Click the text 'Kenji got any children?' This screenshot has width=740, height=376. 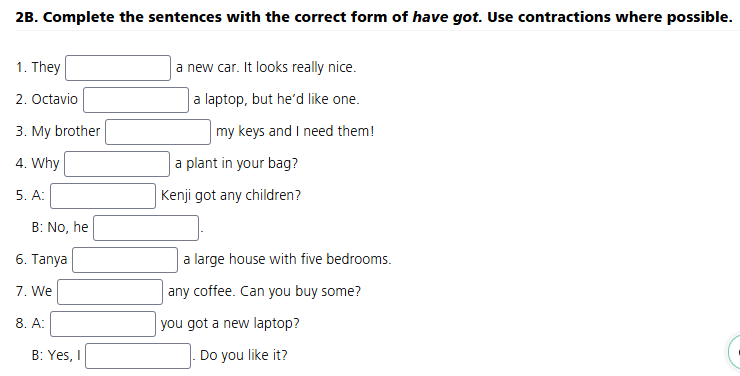click(x=231, y=195)
